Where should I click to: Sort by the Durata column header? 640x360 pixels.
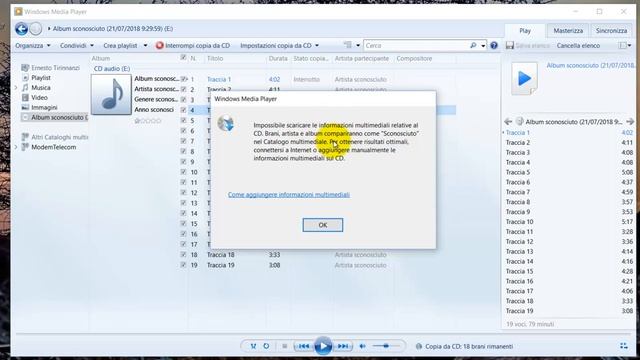pyautogui.click(x=278, y=58)
